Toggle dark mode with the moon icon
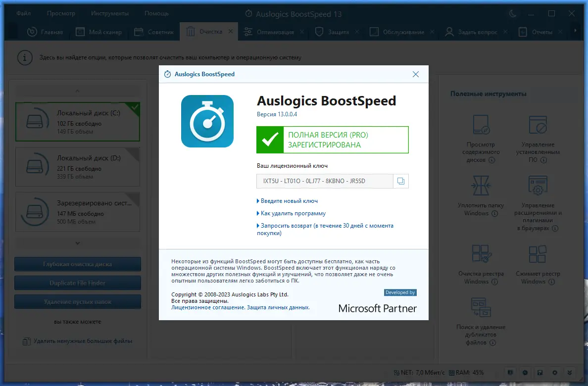This screenshot has width=588, height=386. (x=513, y=14)
